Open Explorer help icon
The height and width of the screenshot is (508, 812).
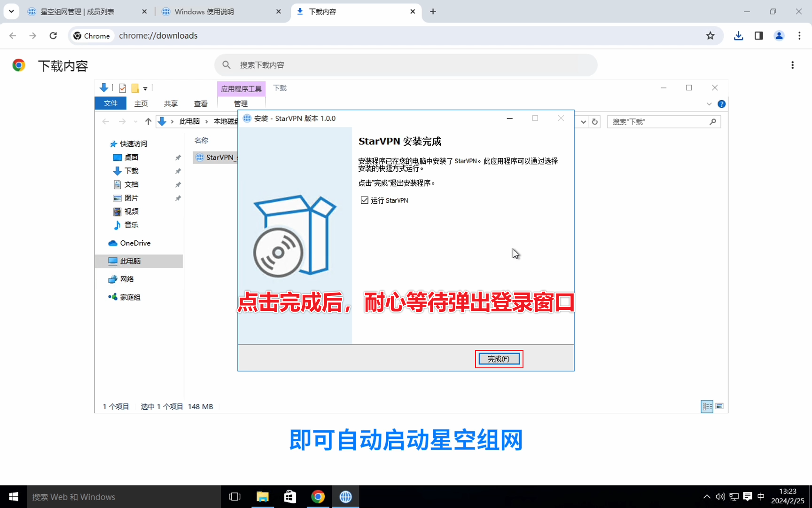coord(721,104)
